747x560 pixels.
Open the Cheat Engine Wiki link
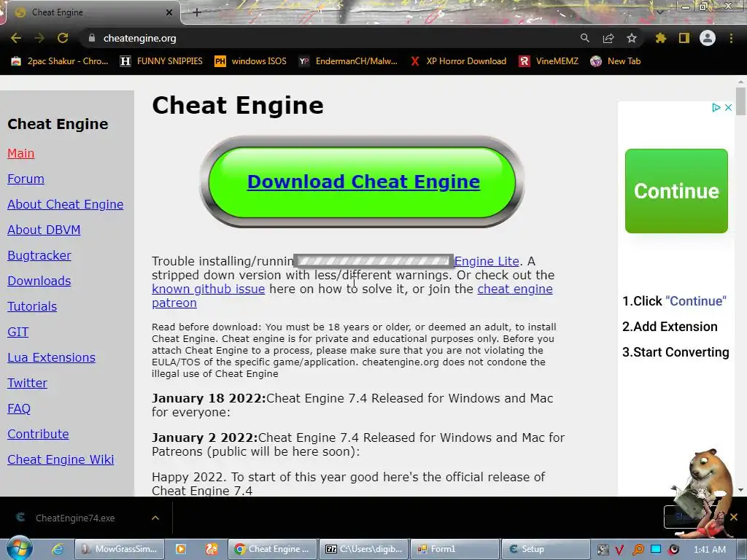point(61,459)
